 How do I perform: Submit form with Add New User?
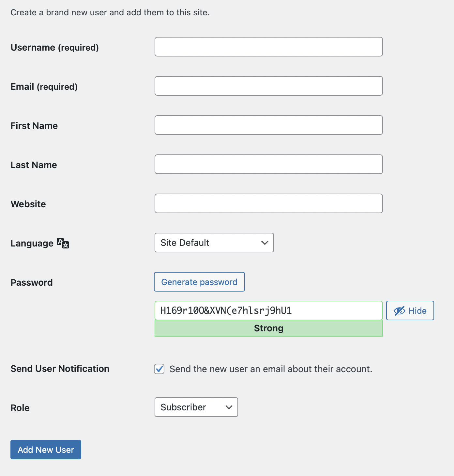coord(46,450)
